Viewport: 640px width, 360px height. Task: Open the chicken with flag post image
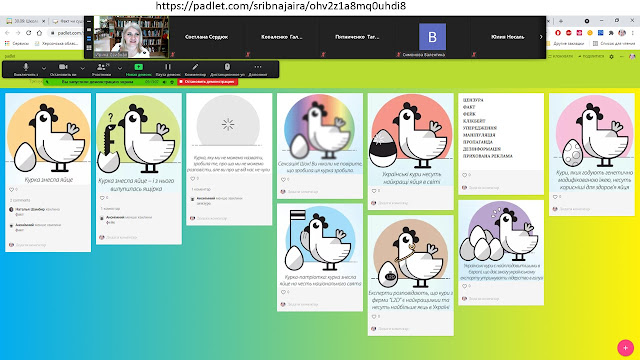point(320,238)
